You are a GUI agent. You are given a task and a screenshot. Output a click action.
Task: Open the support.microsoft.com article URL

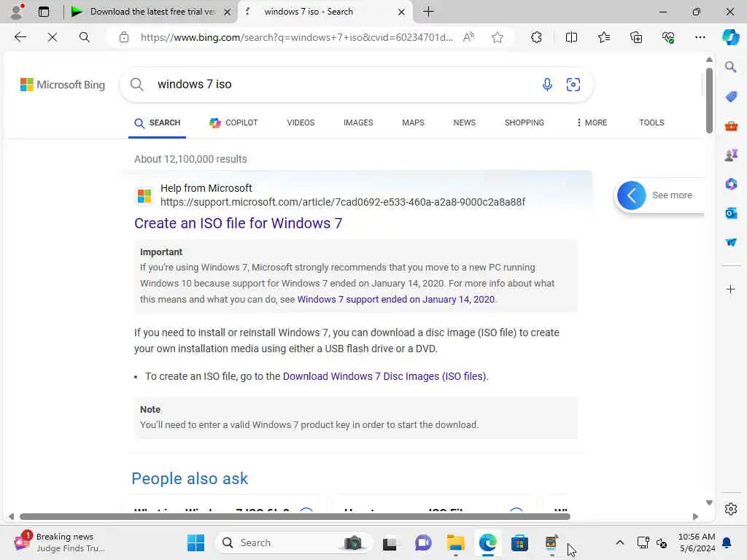coord(343,202)
